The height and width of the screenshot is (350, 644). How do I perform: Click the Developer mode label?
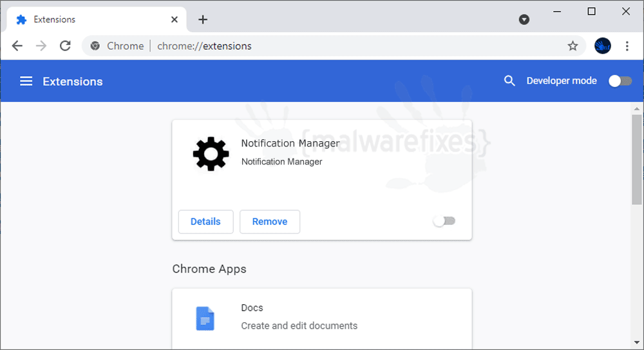pos(562,81)
